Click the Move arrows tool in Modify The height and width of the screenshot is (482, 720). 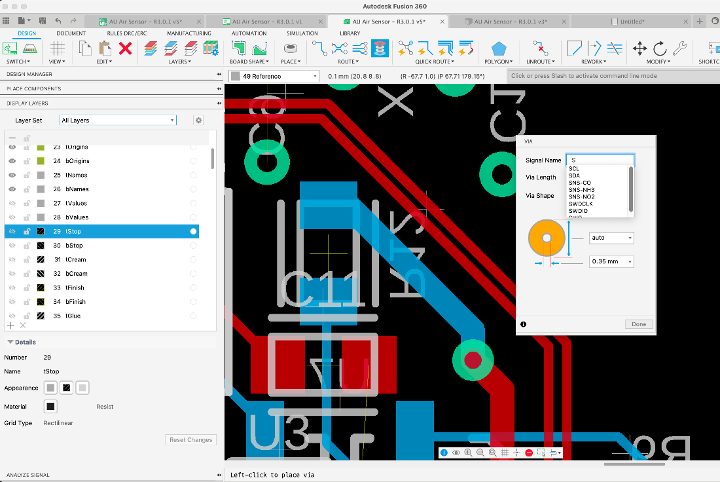pos(640,48)
